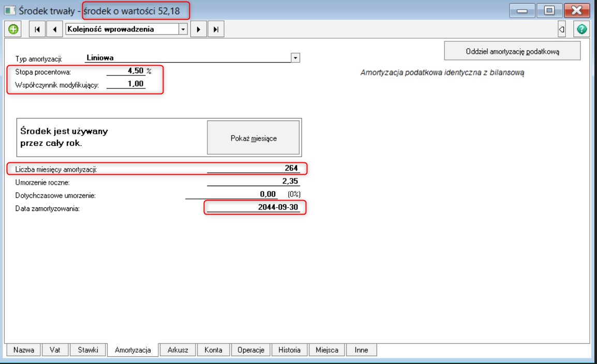Click the (0%) percentage text

pos(294,194)
